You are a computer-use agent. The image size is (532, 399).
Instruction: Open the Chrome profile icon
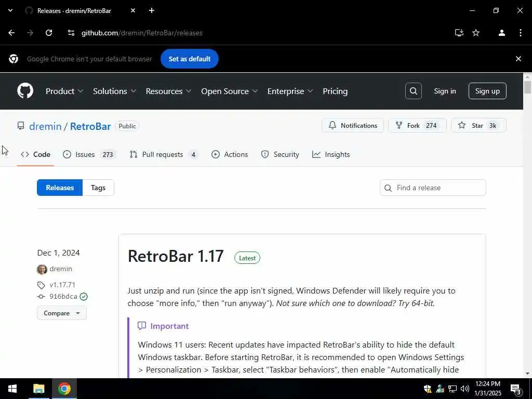click(x=502, y=33)
